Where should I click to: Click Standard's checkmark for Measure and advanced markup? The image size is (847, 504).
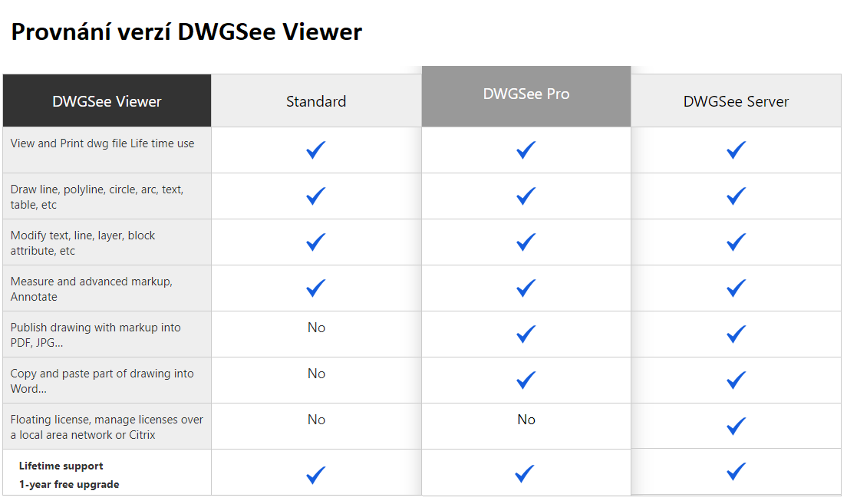click(x=315, y=288)
